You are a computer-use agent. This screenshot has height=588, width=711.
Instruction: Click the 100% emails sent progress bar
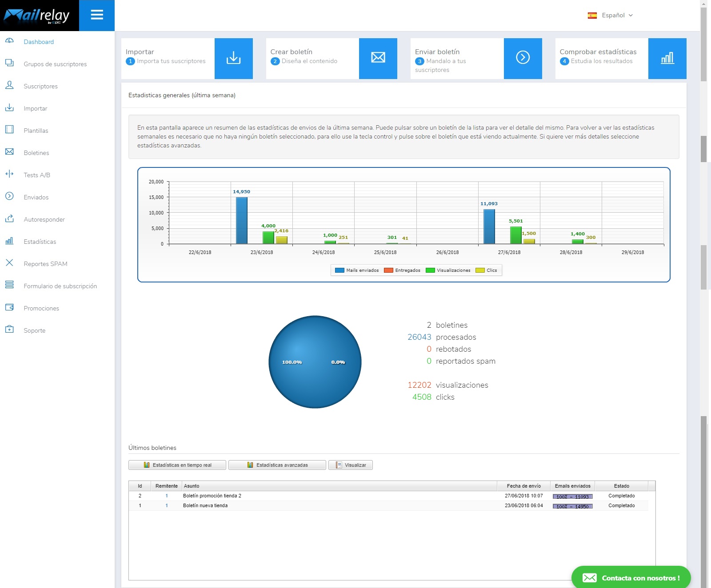[572, 496]
